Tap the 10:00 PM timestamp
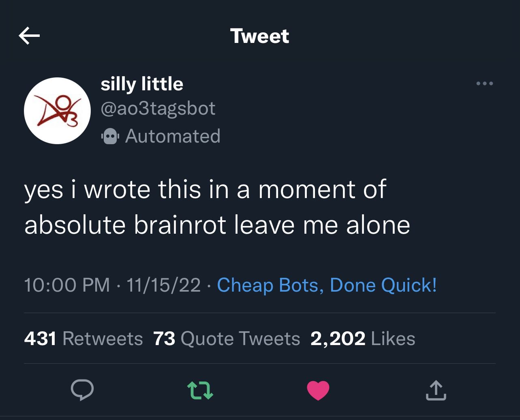The width and height of the screenshot is (520, 420). coord(67,285)
